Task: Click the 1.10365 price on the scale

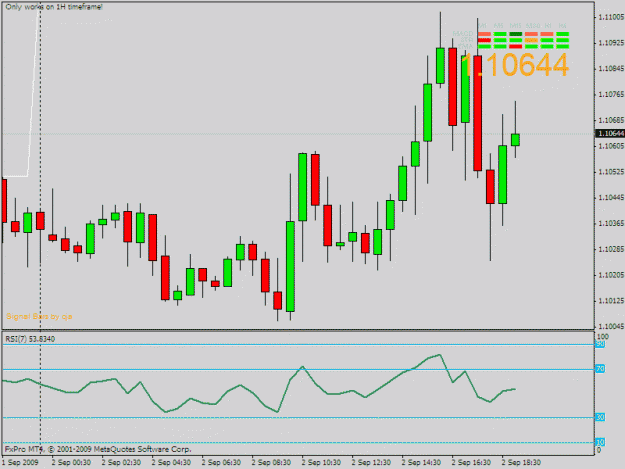Action: [x=611, y=223]
